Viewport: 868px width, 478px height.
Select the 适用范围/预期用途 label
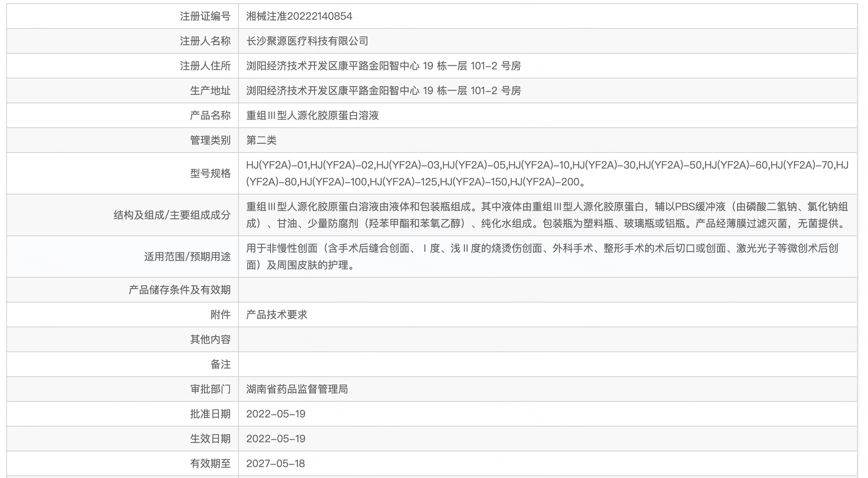(x=187, y=257)
